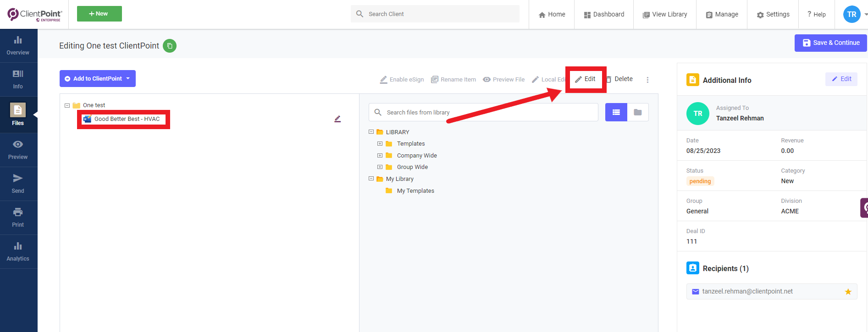
Task: Open the Info section in sidebar
Action: tap(18, 80)
